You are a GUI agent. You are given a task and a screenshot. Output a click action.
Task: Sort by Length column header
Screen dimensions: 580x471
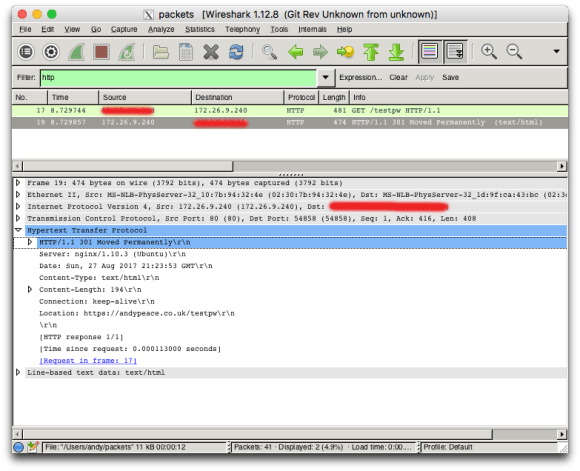pos(334,97)
